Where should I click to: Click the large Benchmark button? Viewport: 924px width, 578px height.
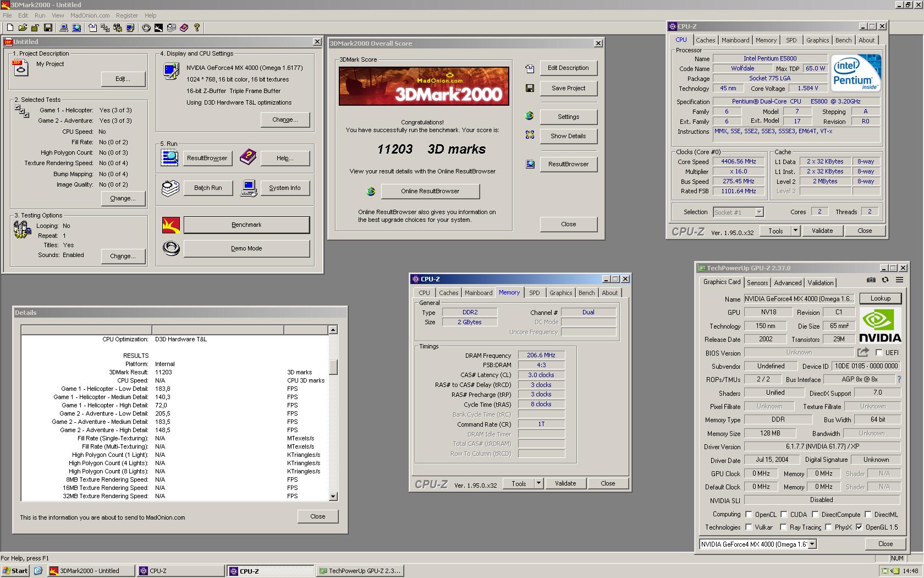pyautogui.click(x=246, y=225)
